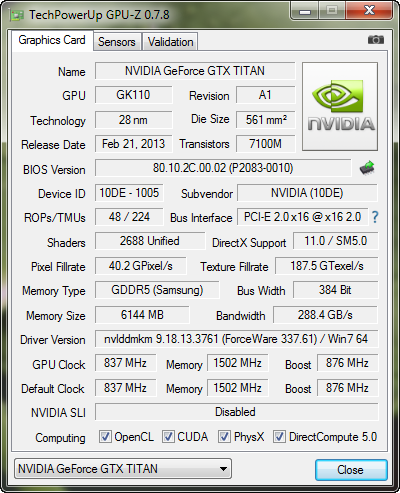Click the GPU-Z title bar app icon
The height and width of the screenshot is (493, 400).
point(17,15)
